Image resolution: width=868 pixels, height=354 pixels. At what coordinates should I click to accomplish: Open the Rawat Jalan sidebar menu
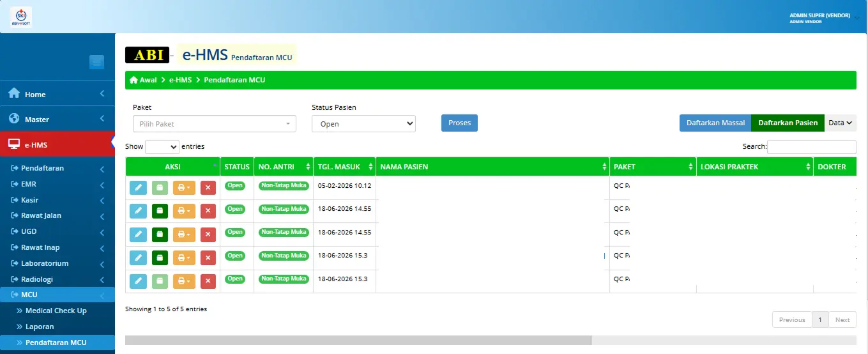coord(57,215)
